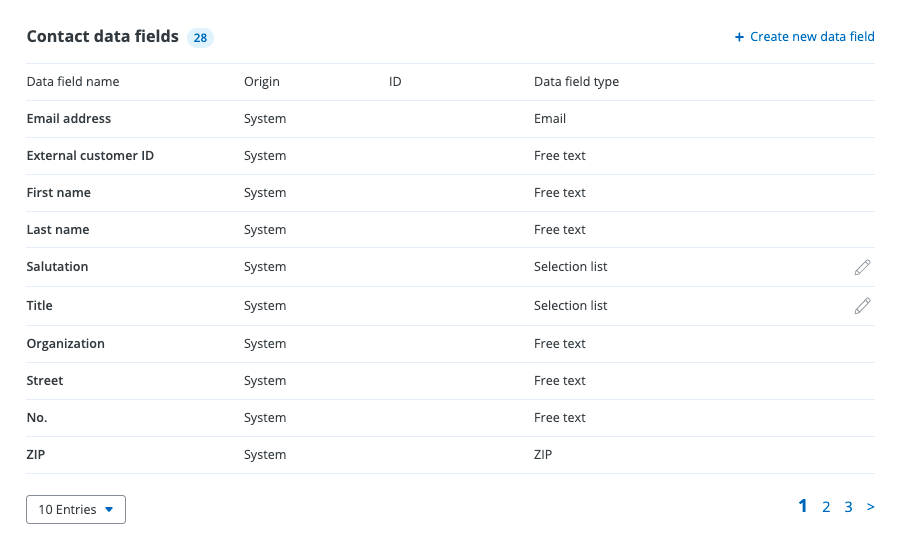
Task: Go to next page arrow
Action: point(870,507)
